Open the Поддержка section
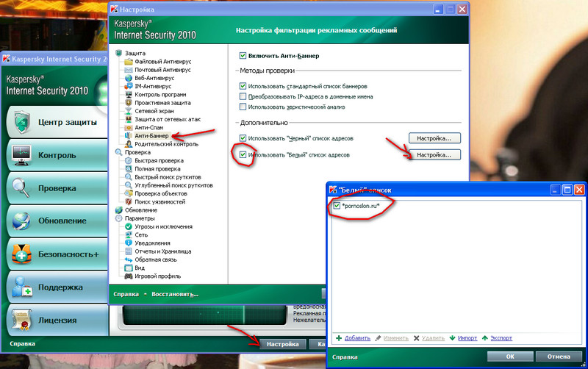Viewport: 588px width, 369px height. pyautogui.click(x=57, y=287)
